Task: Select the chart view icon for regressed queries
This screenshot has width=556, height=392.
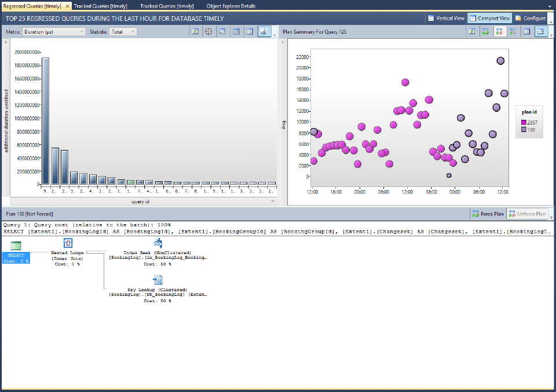Action: tap(265, 31)
